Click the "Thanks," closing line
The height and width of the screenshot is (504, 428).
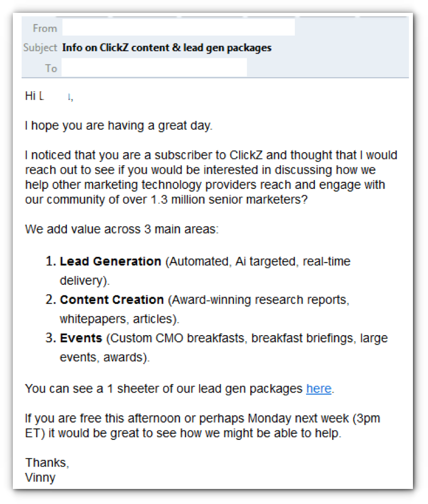[47, 463]
